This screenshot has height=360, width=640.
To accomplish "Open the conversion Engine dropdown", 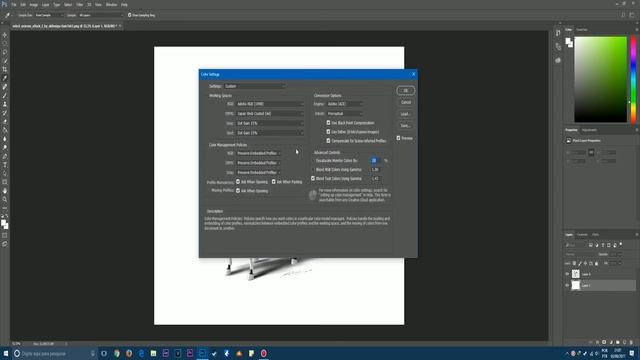I will 344,104.
